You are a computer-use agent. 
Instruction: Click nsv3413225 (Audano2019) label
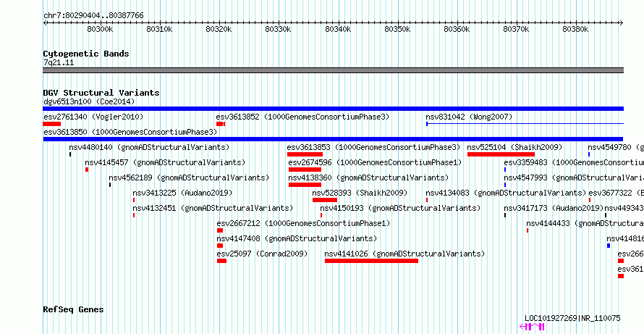click(182, 193)
